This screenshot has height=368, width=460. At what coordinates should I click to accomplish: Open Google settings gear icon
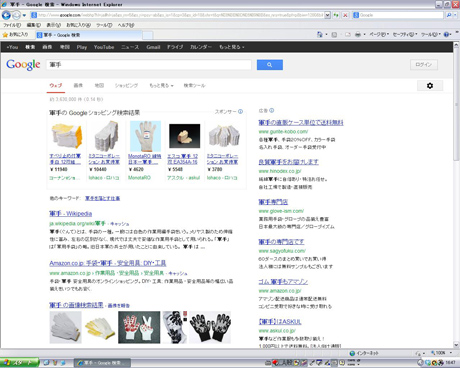[x=430, y=86]
